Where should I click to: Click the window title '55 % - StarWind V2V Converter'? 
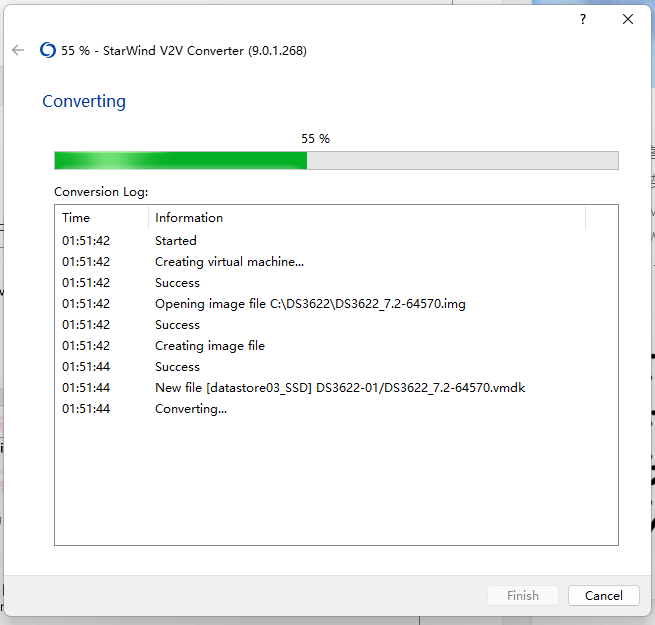[184, 51]
